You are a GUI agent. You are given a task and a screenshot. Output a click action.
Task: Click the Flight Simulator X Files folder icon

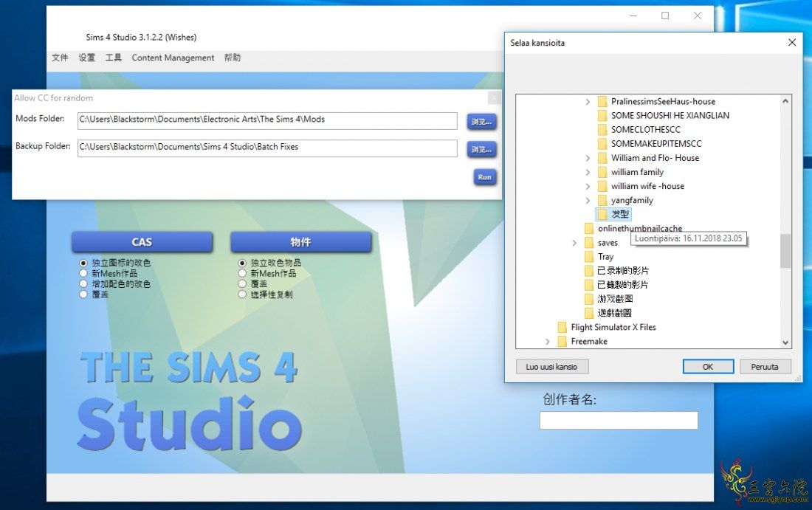562,327
